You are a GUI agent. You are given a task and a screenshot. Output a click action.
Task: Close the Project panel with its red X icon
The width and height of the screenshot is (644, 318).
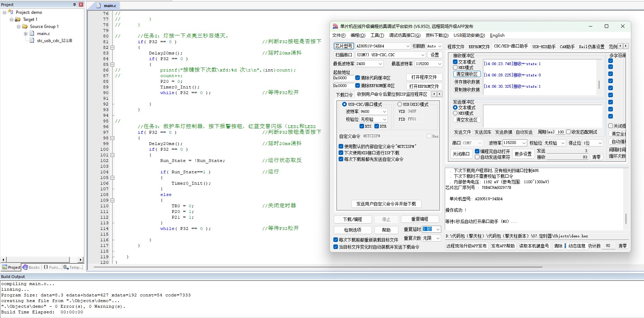tap(81, 5)
